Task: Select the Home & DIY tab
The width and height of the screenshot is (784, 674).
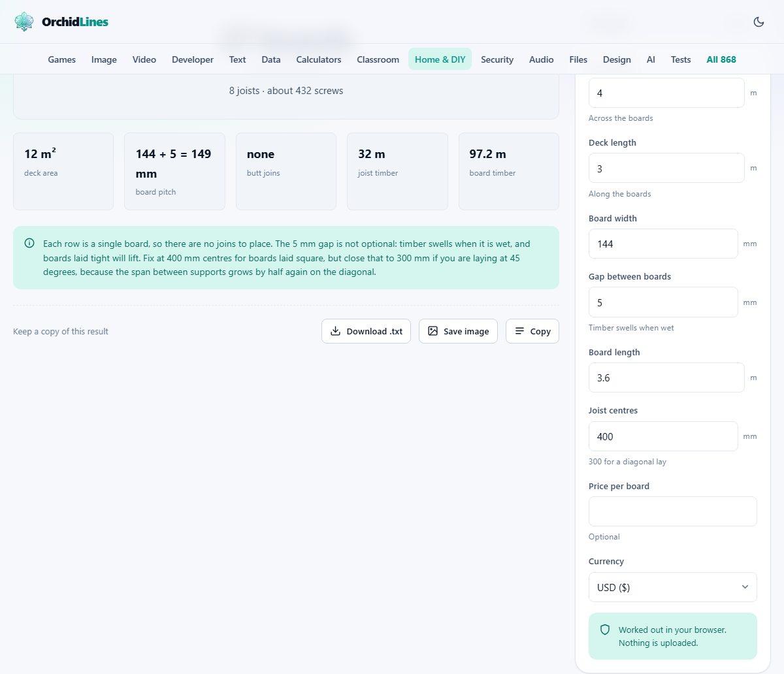Action: (440, 59)
